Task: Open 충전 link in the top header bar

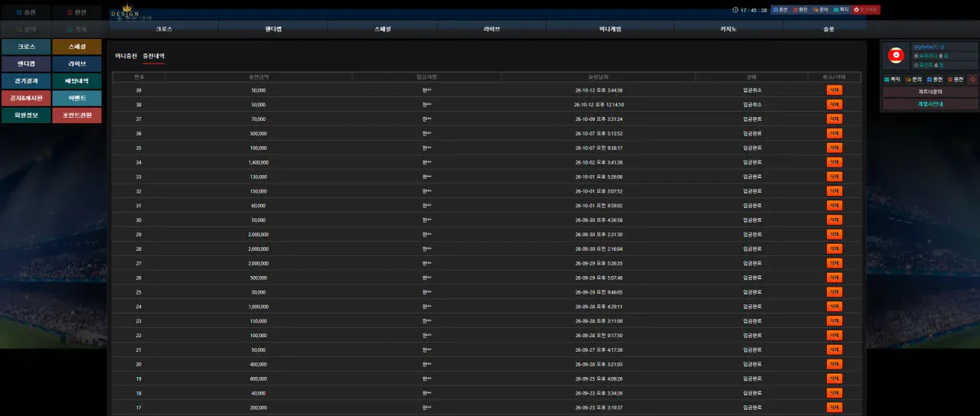Action: (780, 10)
